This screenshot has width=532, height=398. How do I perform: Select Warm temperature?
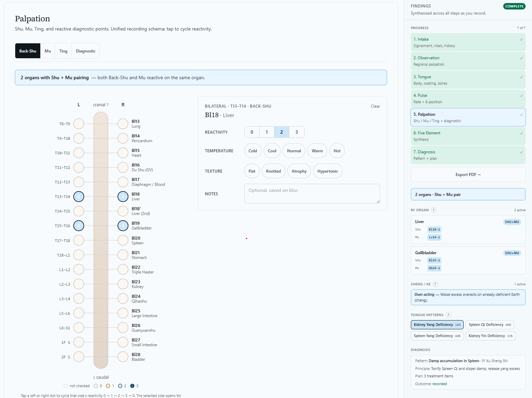click(x=317, y=151)
